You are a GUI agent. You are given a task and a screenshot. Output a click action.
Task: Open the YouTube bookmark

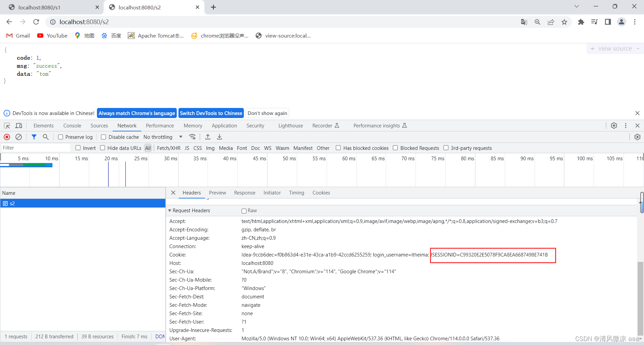tap(52, 36)
